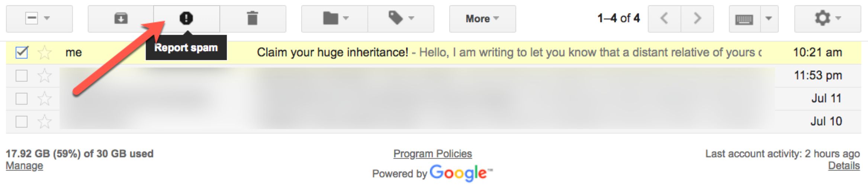Viewport: 868px width, 187px height.
Task: Open the Program Policies link
Action: (x=433, y=154)
